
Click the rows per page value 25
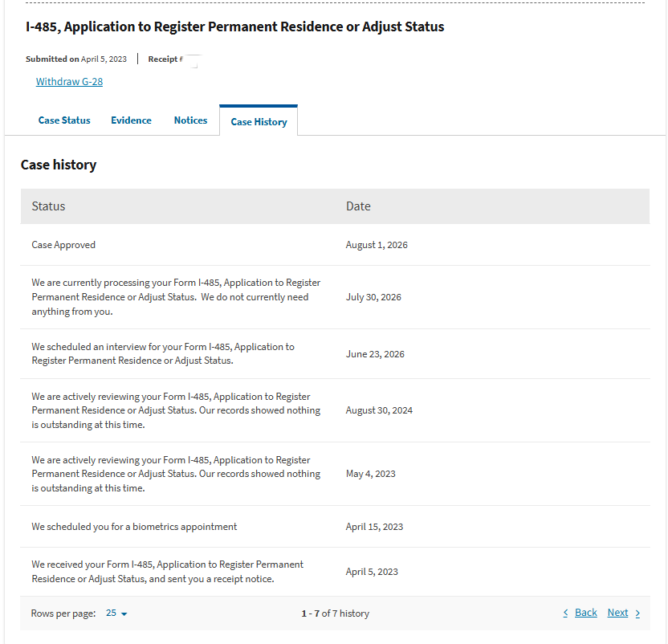[x=111, y=613]
